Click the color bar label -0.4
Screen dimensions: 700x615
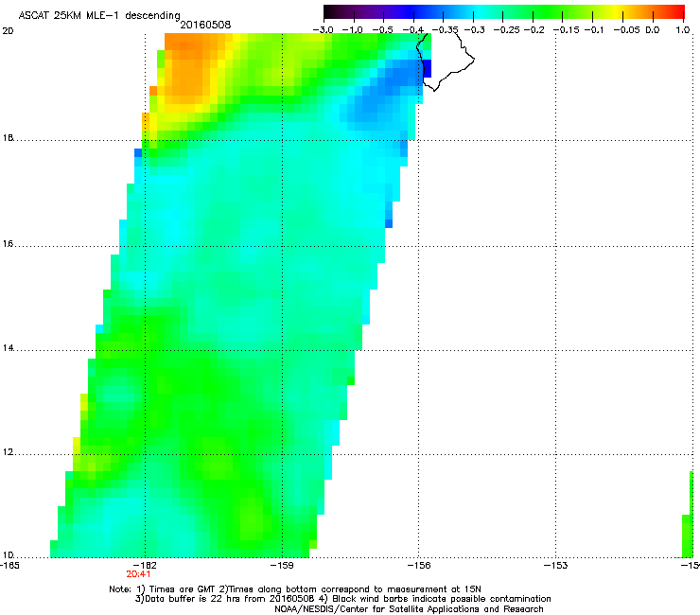tap(413, 30)
